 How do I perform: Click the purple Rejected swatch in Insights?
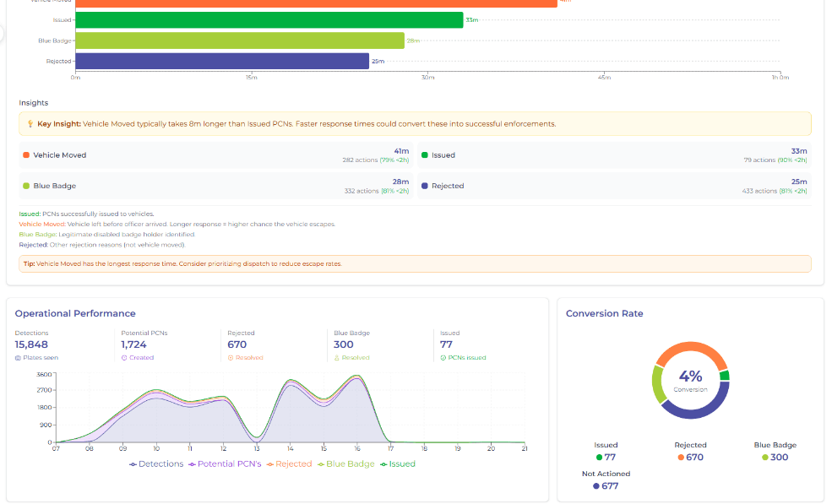425,186
